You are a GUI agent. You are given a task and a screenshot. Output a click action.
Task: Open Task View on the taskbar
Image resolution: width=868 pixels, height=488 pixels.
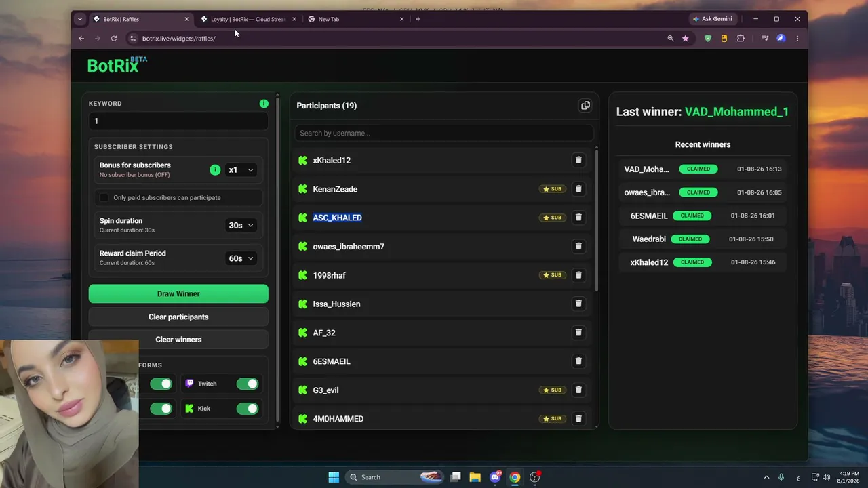click(x=456, y=477)
